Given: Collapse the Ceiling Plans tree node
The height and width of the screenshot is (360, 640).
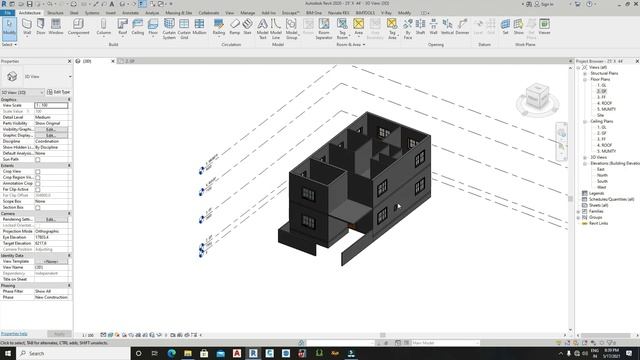Looking at the screenshot, I should tap(585, 121).
